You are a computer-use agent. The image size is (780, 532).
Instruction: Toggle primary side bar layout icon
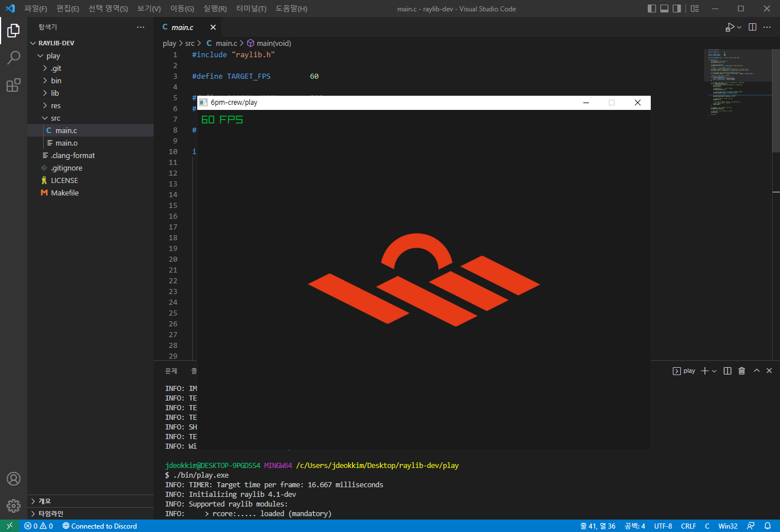click(652, 8)
